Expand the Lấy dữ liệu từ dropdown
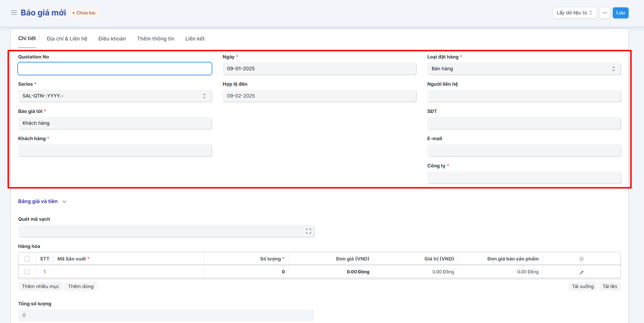This screenshot has height=323, width=644. coord(574,13)
